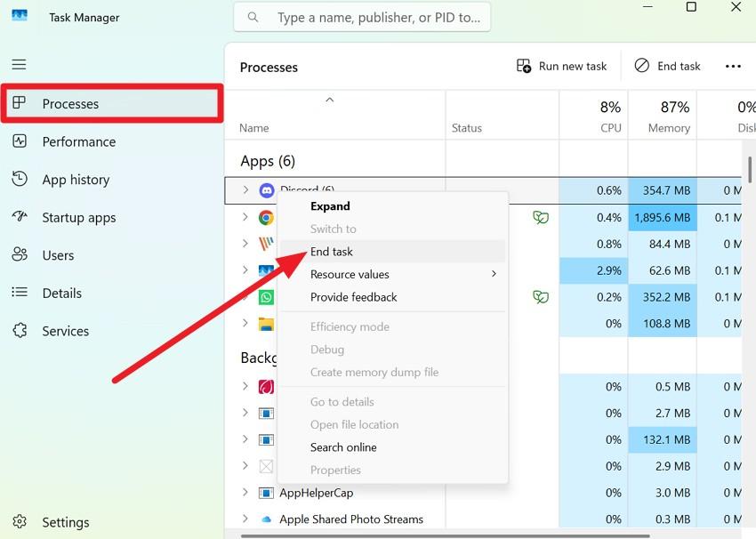Viewport: 756px width, 539px height.
Task: Click the Performance sidebar icon
Action: coord(20,141)
